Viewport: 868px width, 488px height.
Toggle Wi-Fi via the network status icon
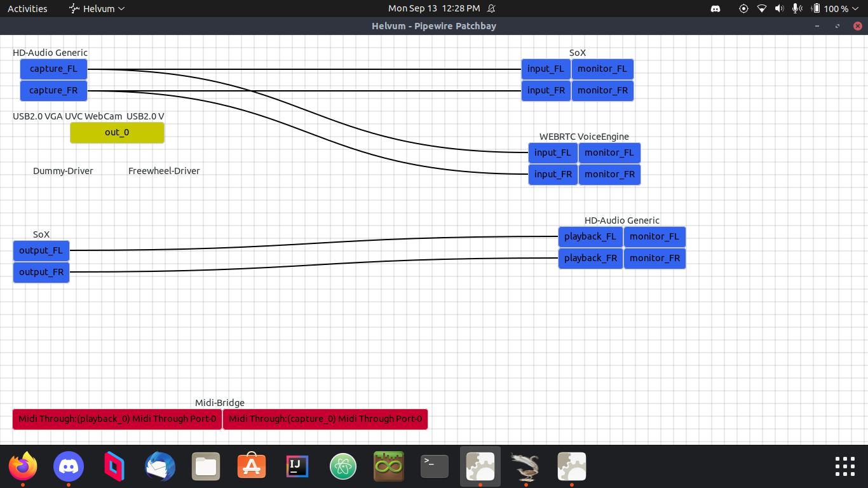click(x=761, y=8)
